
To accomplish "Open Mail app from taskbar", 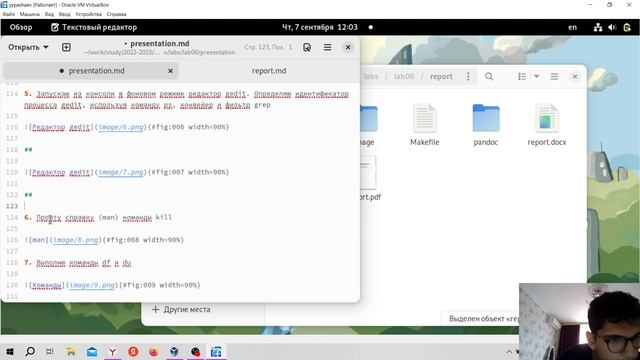I will [92, 351].
